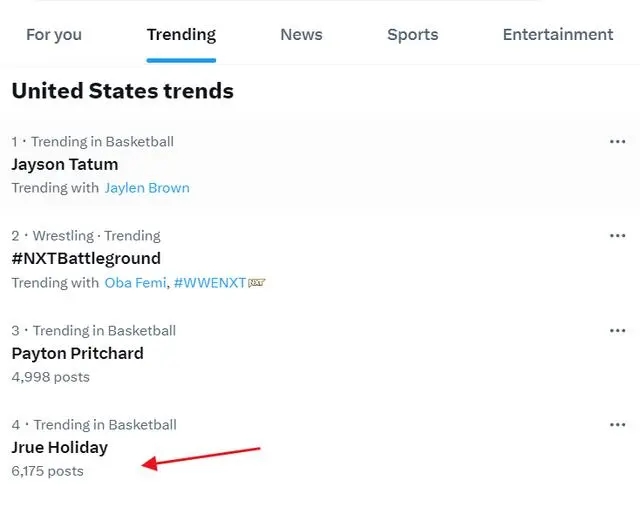Image resolution: width=640 pixels, height=507 pixels.
Task: Open the Payton Pritchard trending topic
Action: (x=78, y=354)
